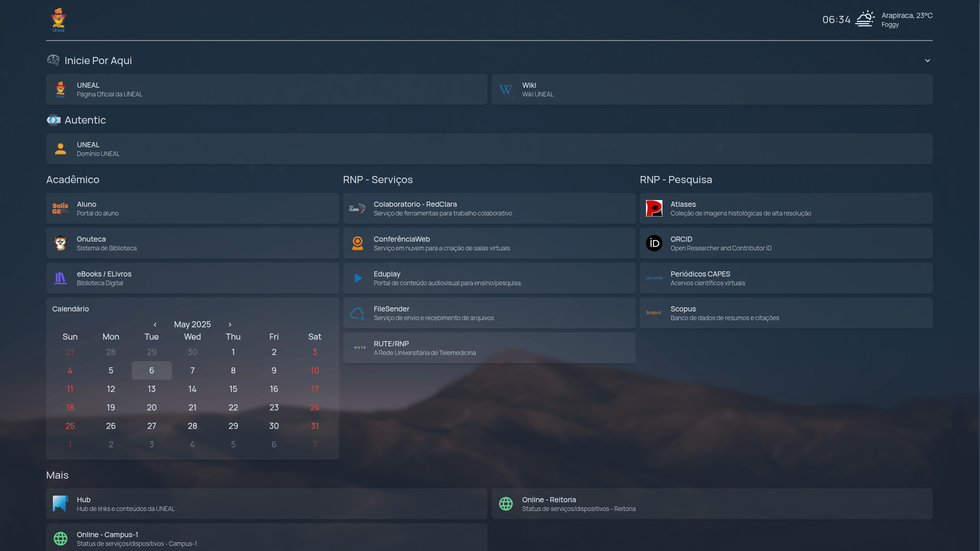Open Página Oficial da UNEAL card
Viewport: 980px width, 551px height.
click(267, 89)
